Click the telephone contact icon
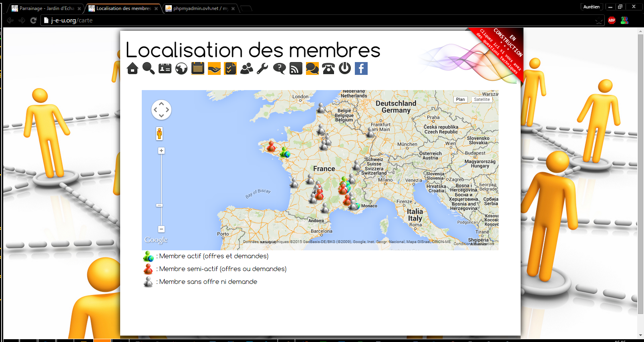Screen dimensions: 644x342 coord(328,68)
